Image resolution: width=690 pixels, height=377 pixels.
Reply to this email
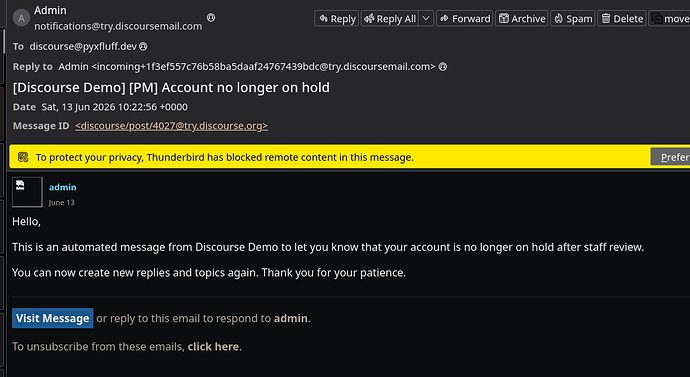[x=337, y=18]
